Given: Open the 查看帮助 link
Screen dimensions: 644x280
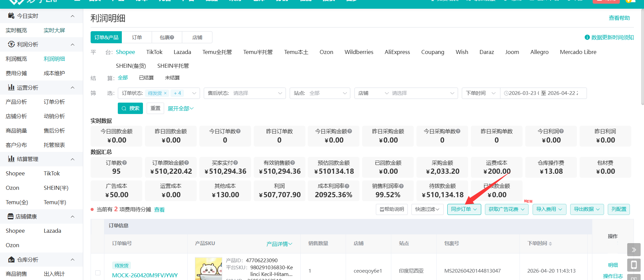Looking at the screenshot, I should click(620, 18).
